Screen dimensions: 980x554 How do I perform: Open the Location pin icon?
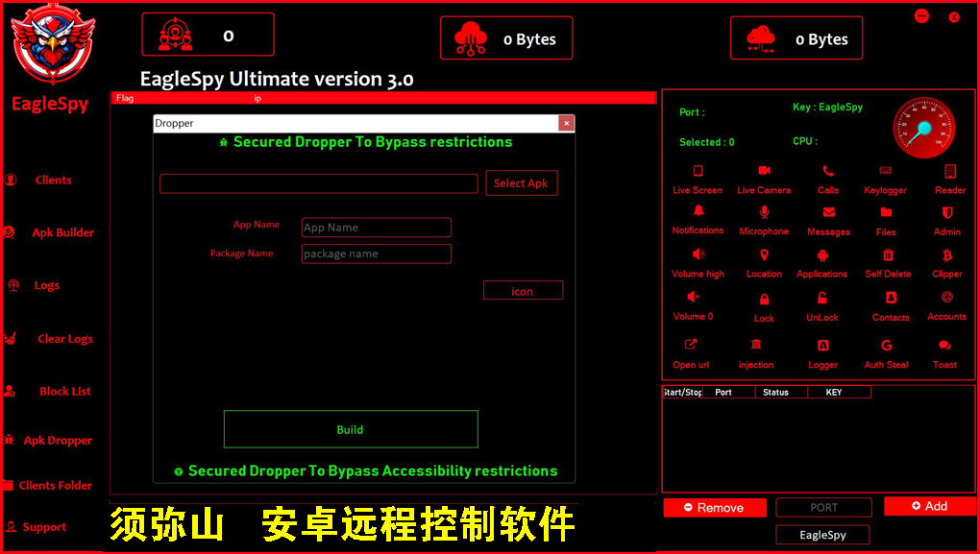(x=764, y=254)
